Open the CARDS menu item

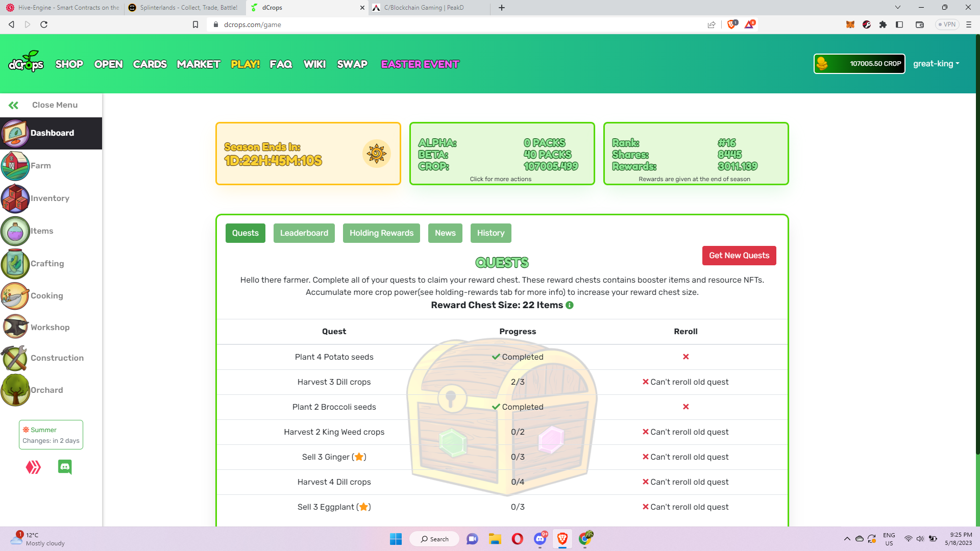click(x=150, y=64)
